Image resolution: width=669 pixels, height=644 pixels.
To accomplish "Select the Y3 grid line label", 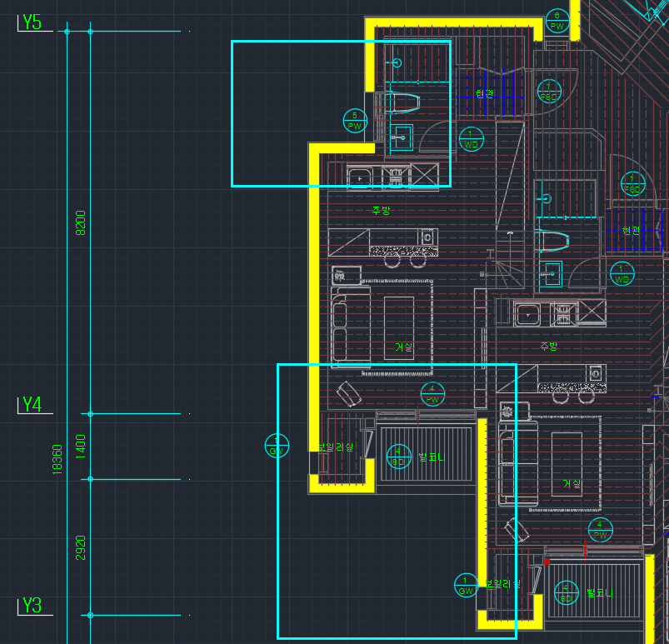I will 32,605.
